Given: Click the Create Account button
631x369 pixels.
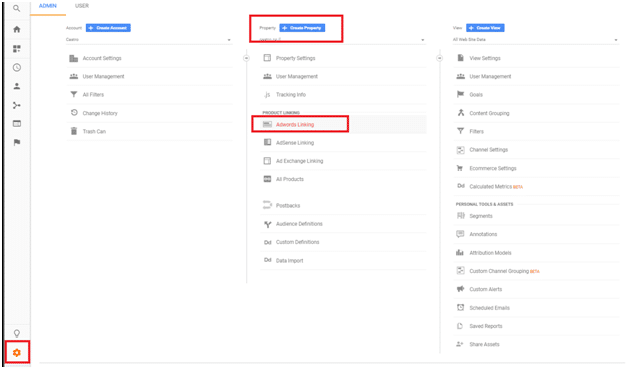Looking at the screenshot, I should click(x=108, y=28).
